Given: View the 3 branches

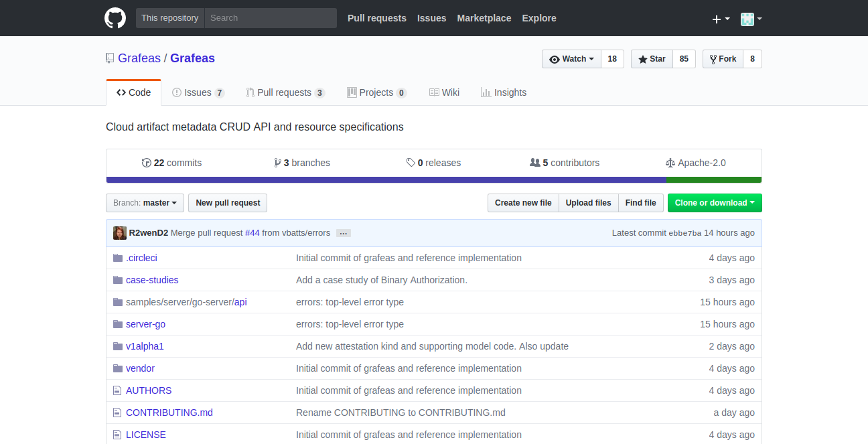Looking at the screenshot, I should tap(302, 163).
